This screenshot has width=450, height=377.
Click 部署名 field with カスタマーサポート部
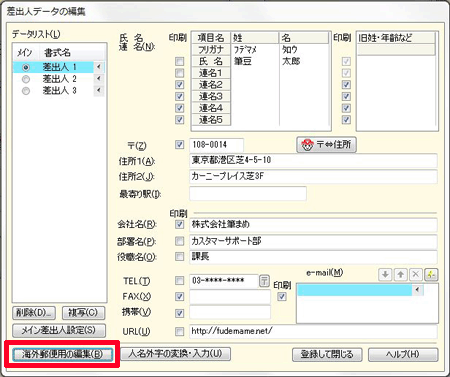pos(313,241)
